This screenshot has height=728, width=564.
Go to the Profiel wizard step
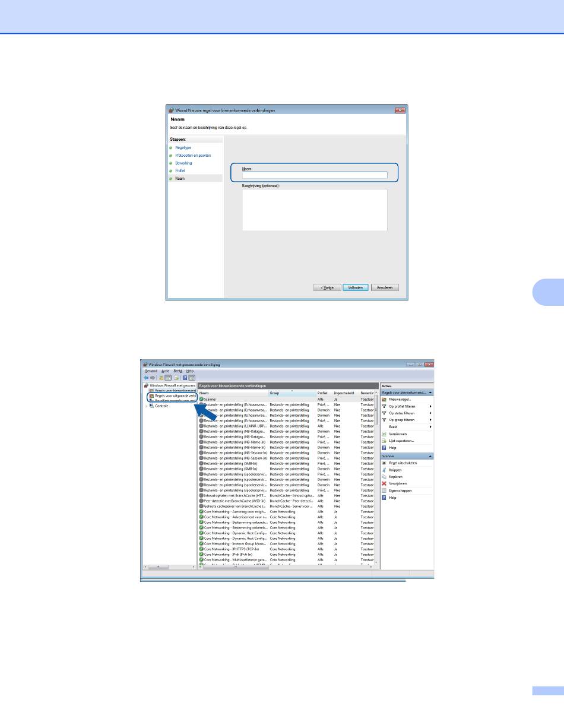tap(180, 170)
